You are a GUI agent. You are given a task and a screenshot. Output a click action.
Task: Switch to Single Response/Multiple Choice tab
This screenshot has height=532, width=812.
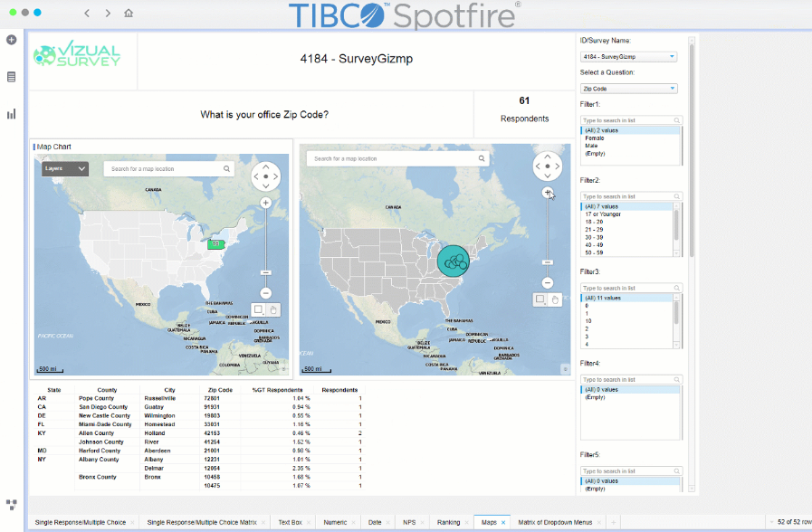click(81, 522)
